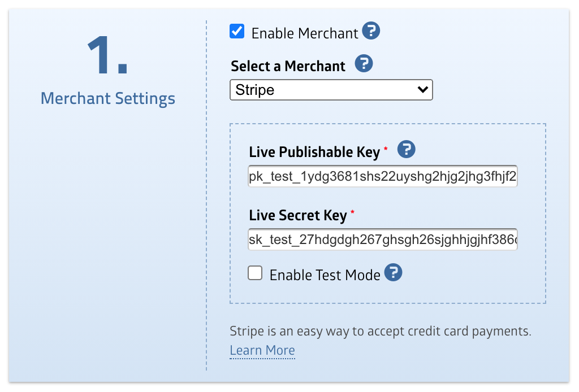Uncheck the Enable Merchant checkbox
The width and height of the screenshot is (579, 392).
pos(237,31)
